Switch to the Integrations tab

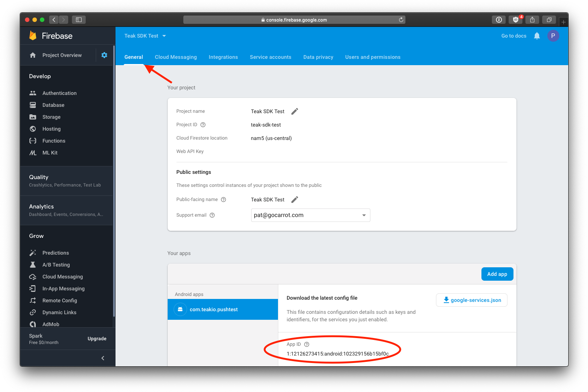pos(223,57)
